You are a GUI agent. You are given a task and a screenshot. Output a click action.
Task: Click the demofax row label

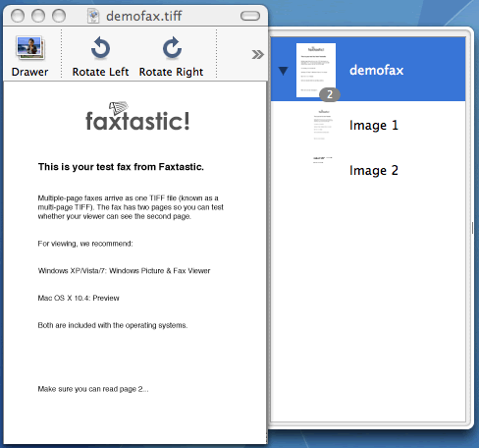(376, 70)
